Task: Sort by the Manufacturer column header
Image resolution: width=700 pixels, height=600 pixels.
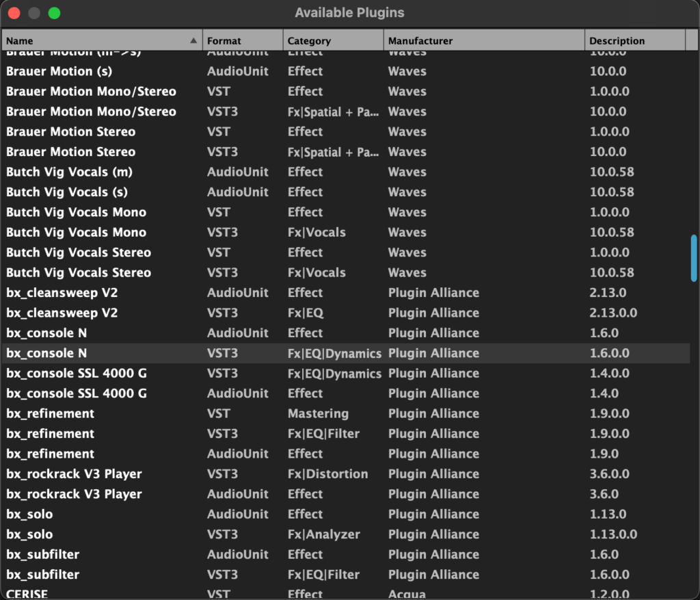Action: point(485,40)
